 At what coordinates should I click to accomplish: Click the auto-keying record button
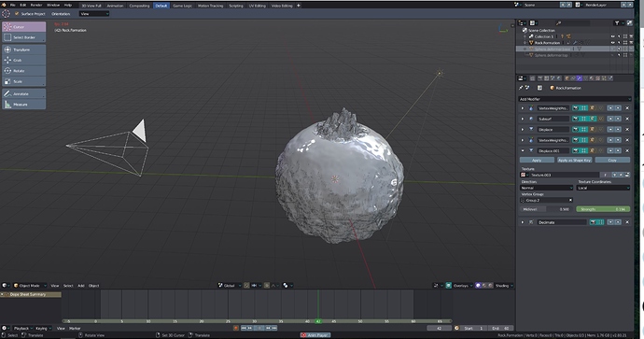(x=236, y=328)
